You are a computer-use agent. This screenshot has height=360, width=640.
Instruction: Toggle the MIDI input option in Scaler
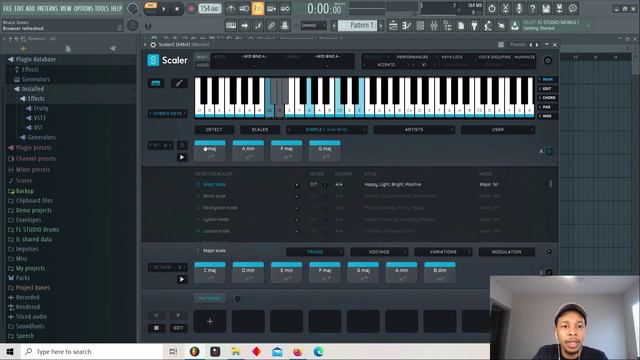pyautogui.click(x=202, y=57)
